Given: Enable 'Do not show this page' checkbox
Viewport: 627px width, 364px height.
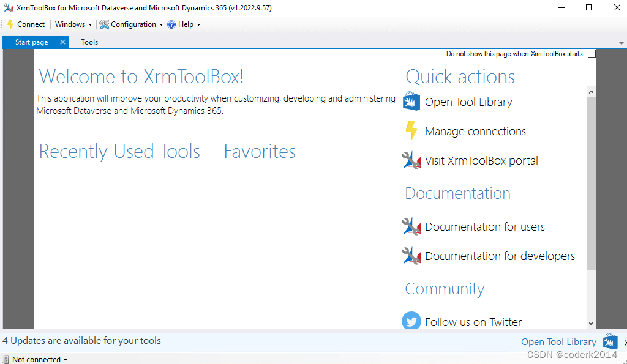Looking at the screenshot, I should [592, 54].
